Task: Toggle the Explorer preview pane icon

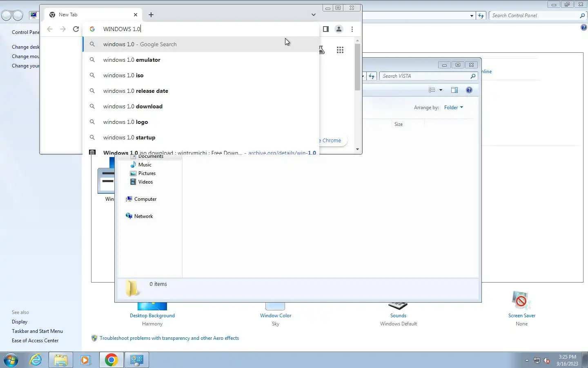Action: coord(454,90)
